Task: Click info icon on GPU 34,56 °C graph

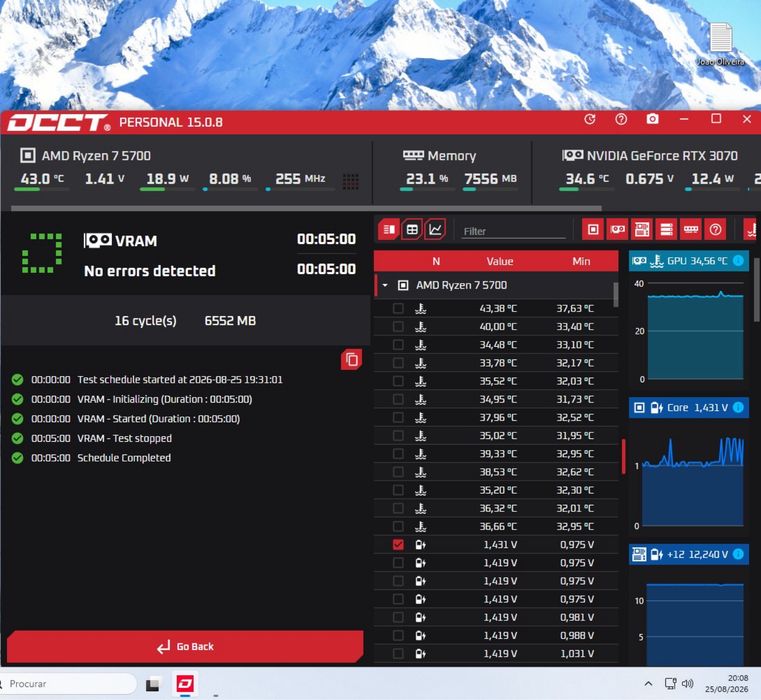Action: click(x=738, y=261)
